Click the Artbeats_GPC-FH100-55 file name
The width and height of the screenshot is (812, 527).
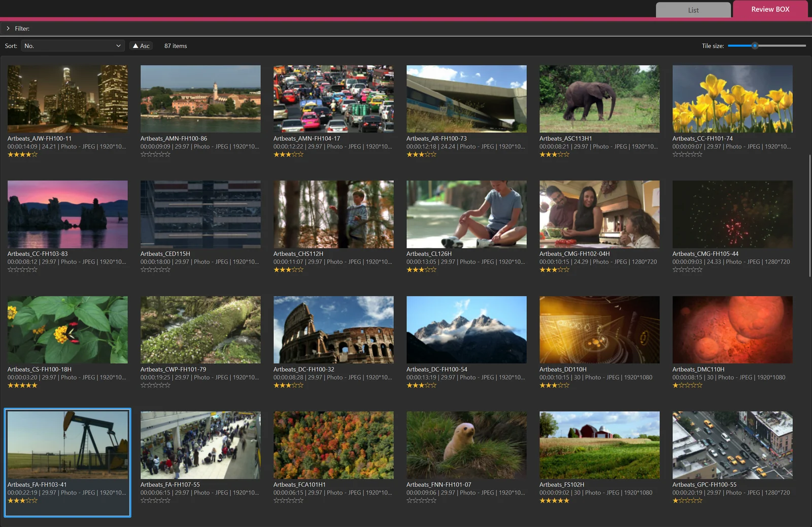click(x=704, y=484)
